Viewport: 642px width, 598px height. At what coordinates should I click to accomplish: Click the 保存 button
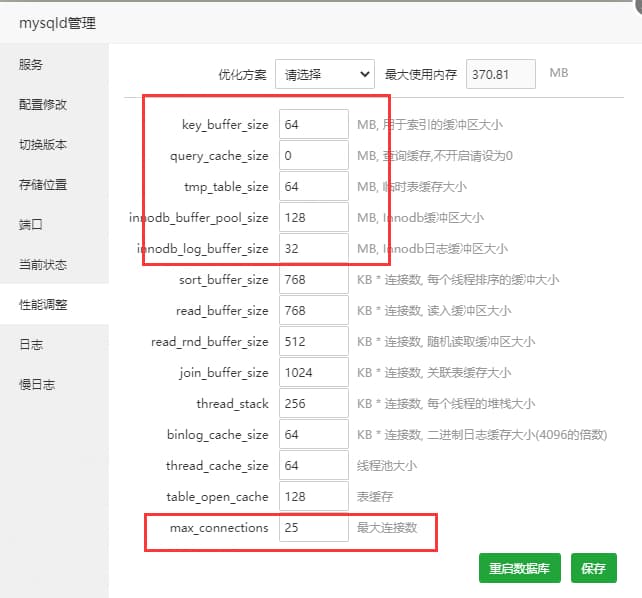click(593, 568)
